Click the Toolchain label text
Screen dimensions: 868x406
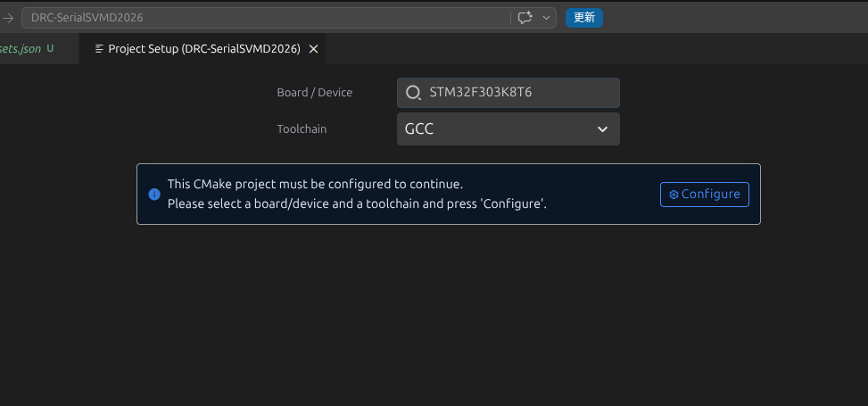click(x=302, y=129)
